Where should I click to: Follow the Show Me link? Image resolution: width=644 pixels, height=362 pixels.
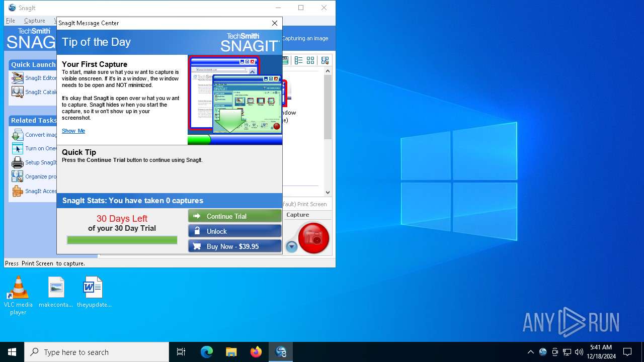[x=73, y=131]
